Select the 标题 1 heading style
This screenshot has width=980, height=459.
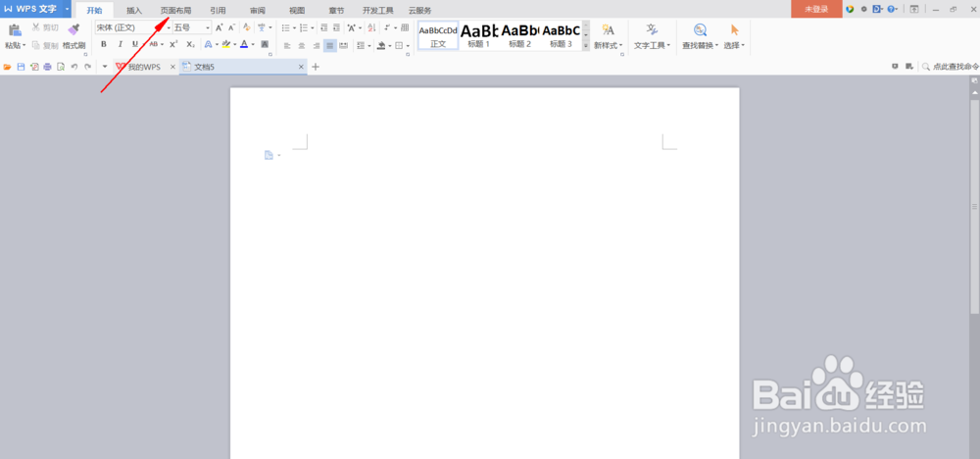click(x=479, y=35)
